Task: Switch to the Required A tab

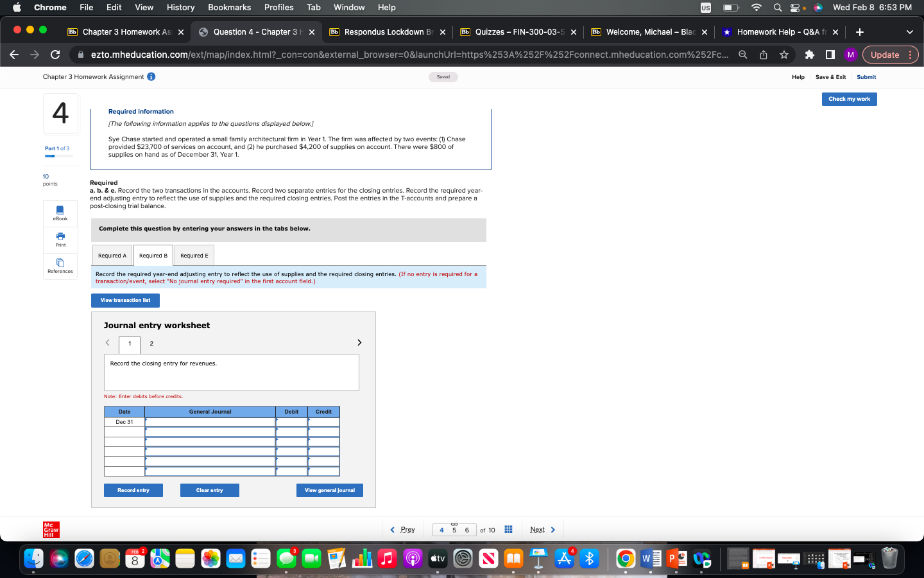Action: tap(112, 255)
